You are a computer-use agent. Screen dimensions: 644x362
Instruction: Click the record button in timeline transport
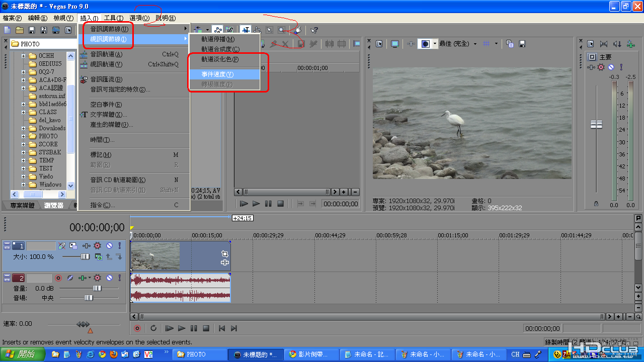click(x=137, y=328)
